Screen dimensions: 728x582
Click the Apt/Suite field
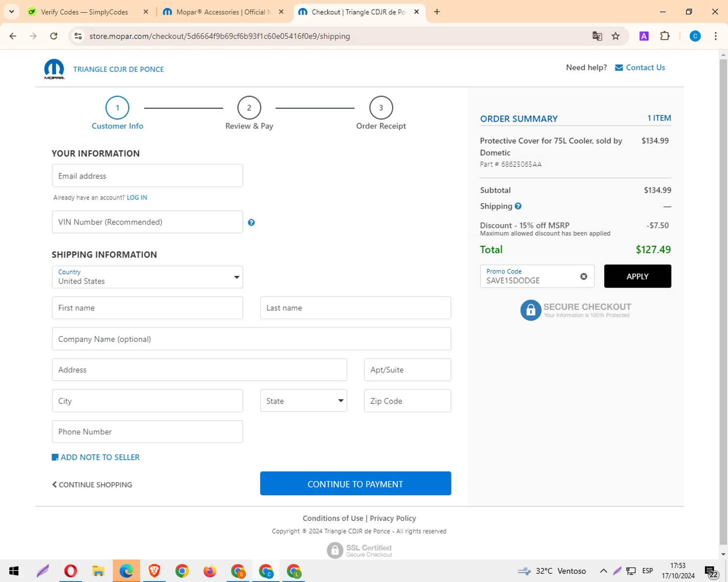pos(408,370)
